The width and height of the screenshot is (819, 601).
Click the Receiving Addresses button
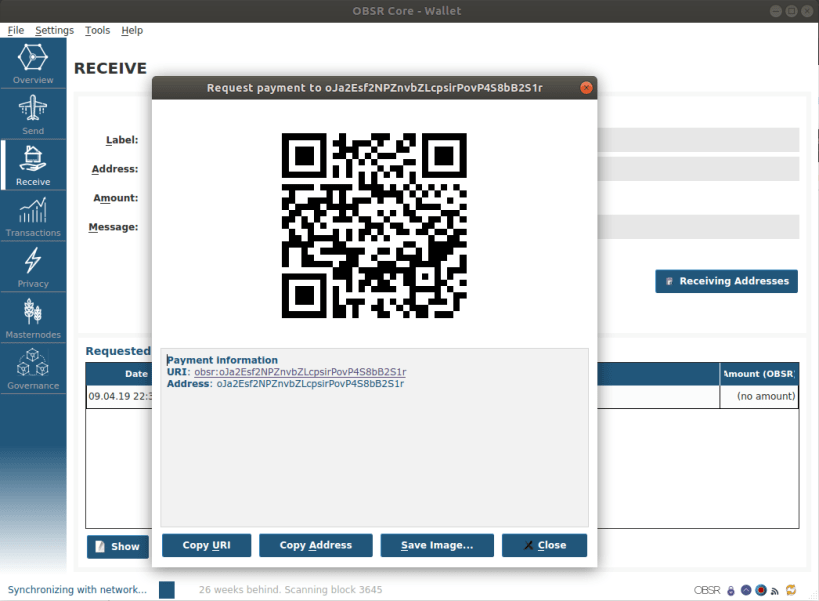pyautogui.click(x=727, y=281)
